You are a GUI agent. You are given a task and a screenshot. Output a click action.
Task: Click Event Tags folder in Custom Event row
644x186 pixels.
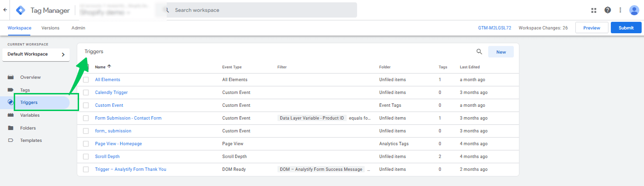[x=390, y=105]
